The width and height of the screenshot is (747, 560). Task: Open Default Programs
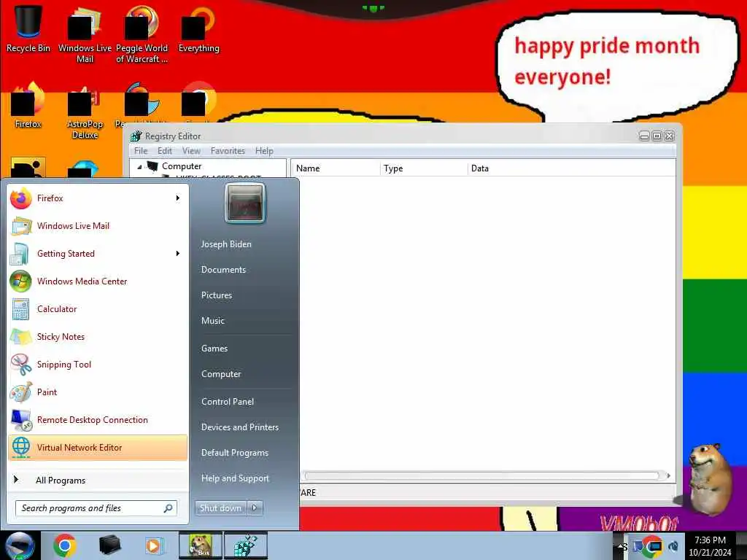coord(235,453)
